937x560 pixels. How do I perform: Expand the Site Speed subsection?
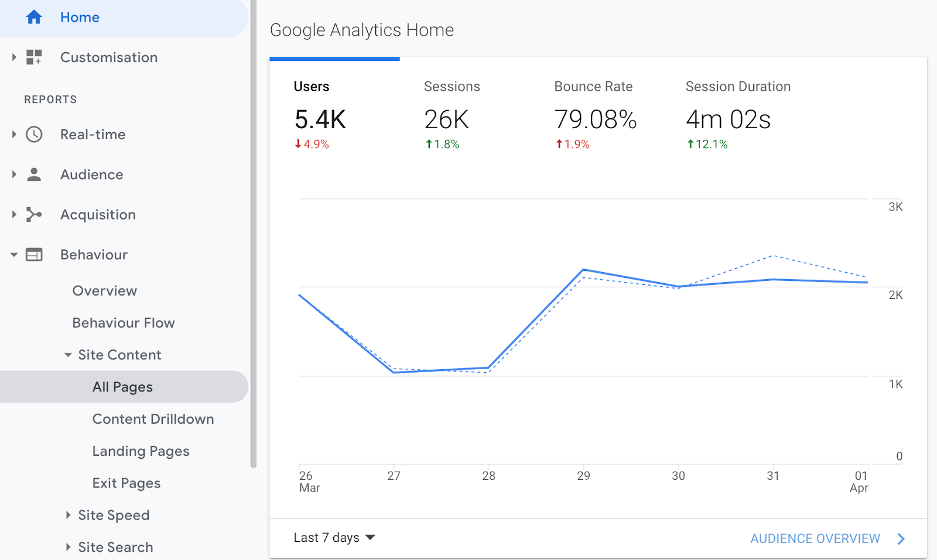[x=68, y=515]
